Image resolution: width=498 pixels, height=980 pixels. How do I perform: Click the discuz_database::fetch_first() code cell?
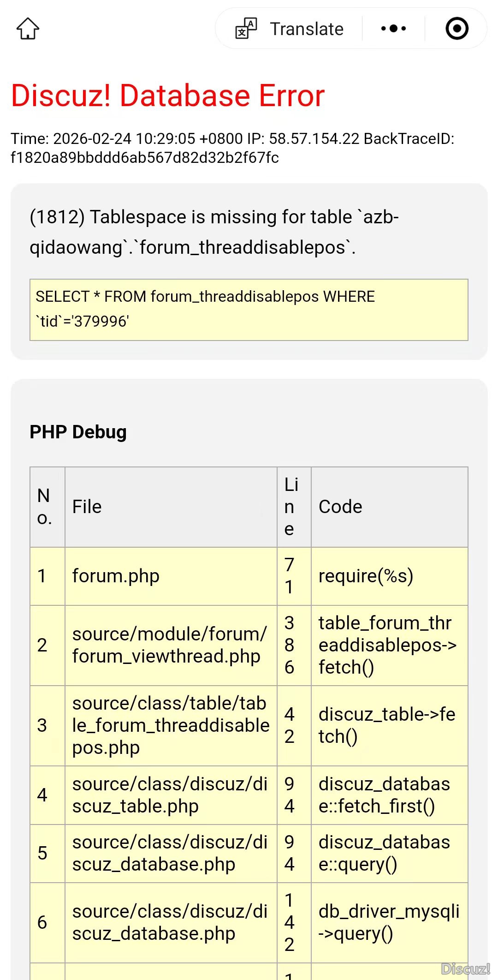click(x=384, y=795)
